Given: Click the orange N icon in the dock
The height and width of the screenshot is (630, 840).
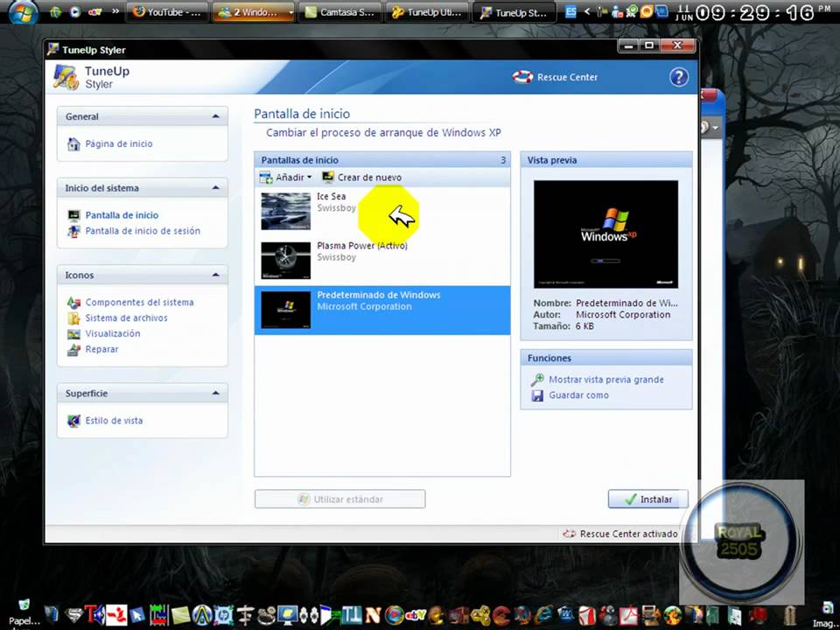Looking at the screenshot, I should click(373, 614).
